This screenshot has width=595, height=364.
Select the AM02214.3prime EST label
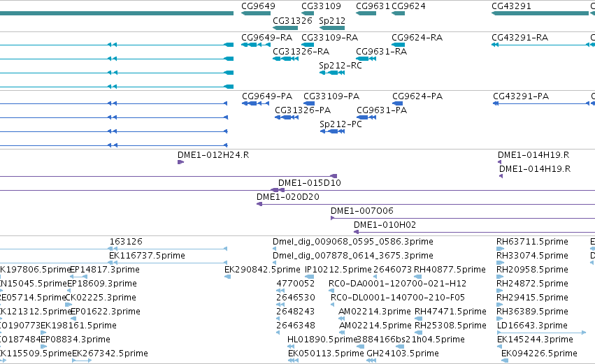pos(375,312)
